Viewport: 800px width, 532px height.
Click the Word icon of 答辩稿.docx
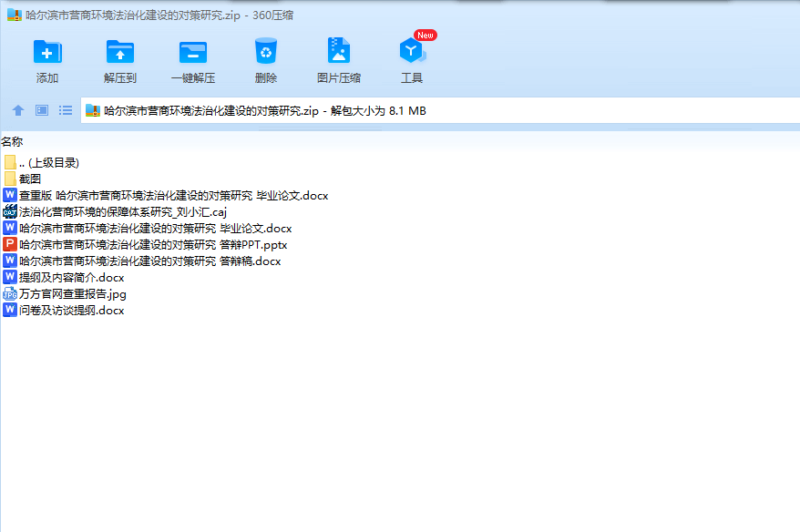(10, 261)
